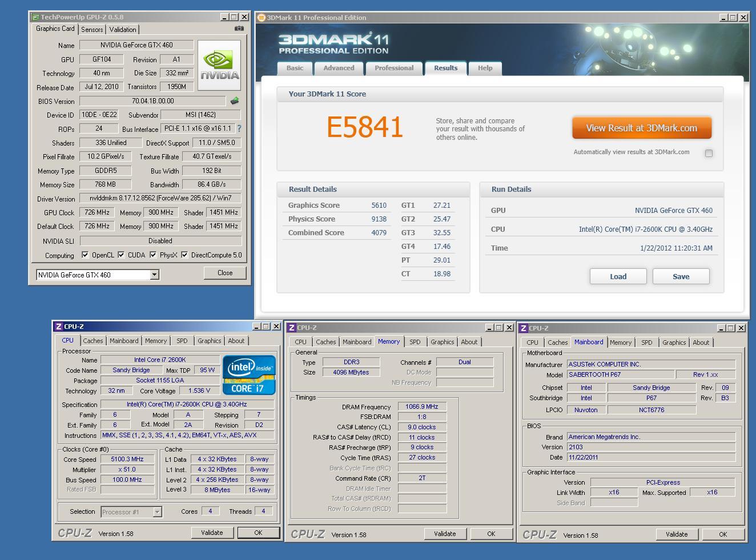Click the Driver Version field in GPU-Z

pos(160,199)
